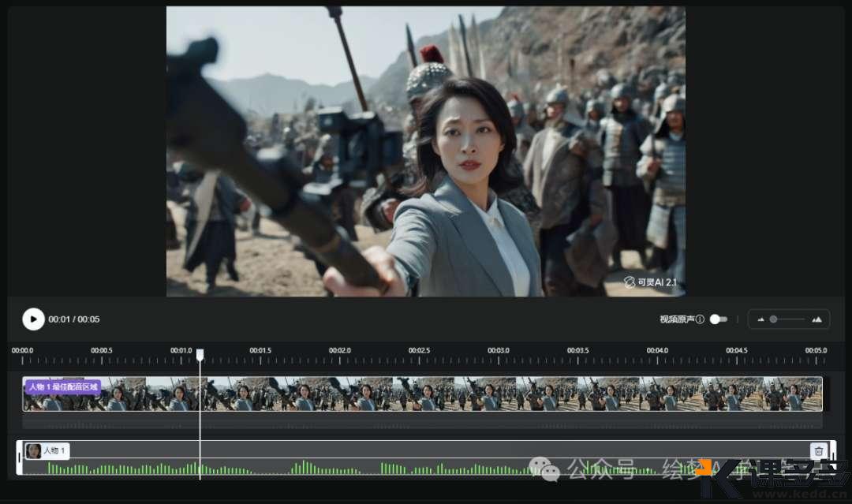Viewport: 852px width, 504px height.
Task: Click the low-volume speaker icon
Action: point(760,319)
